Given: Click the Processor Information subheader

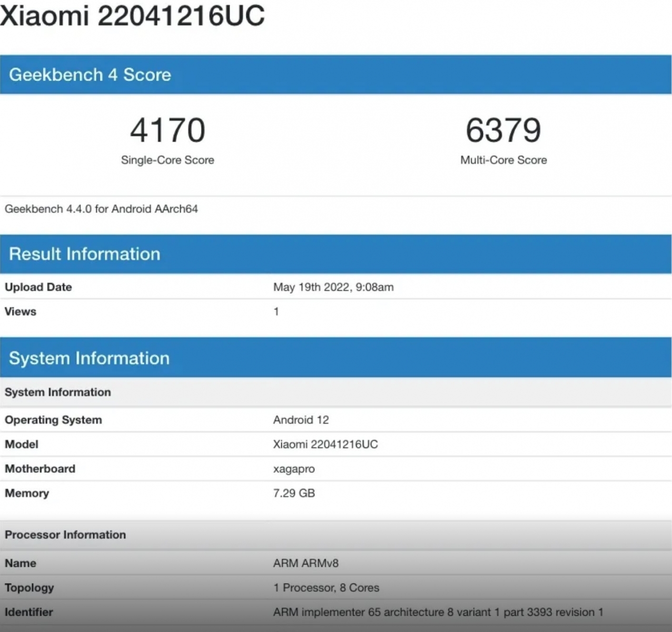Looking at the screenshot, I should tap(65, 535).
